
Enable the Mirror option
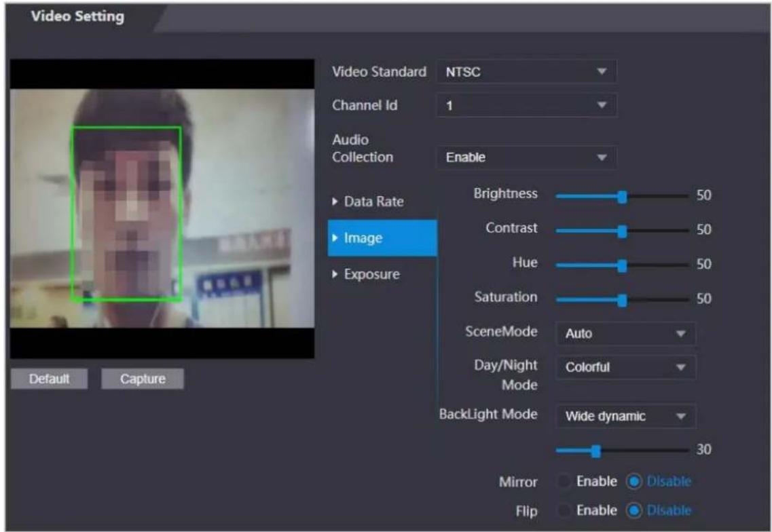point(564,481)
